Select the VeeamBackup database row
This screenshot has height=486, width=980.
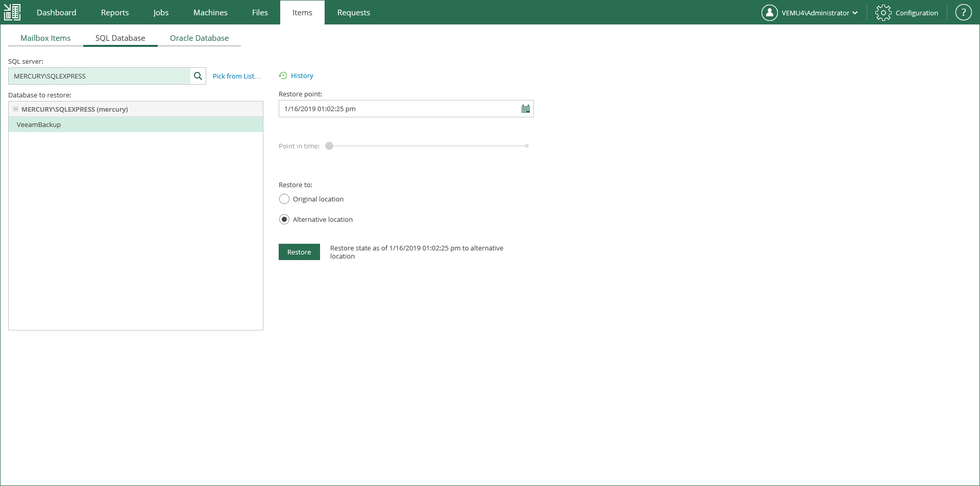tap(136, 124)
